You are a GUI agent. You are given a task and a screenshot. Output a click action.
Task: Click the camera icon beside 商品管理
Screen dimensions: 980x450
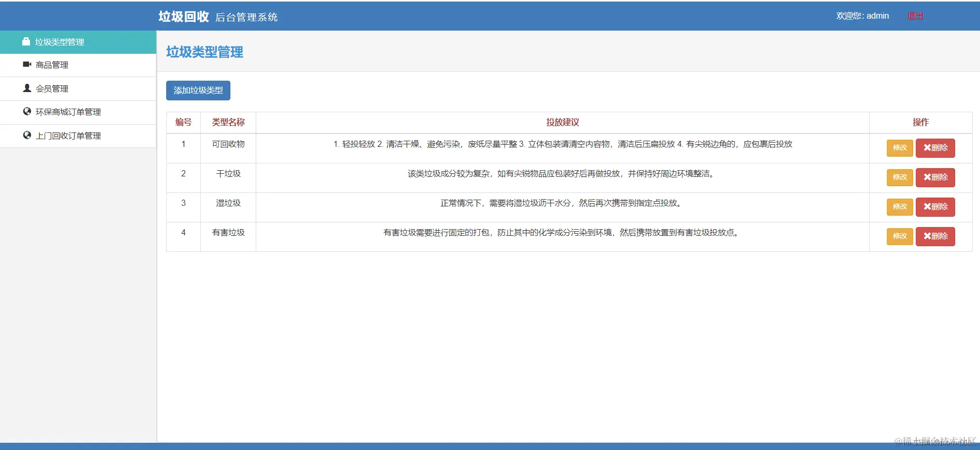coord(27,65)
